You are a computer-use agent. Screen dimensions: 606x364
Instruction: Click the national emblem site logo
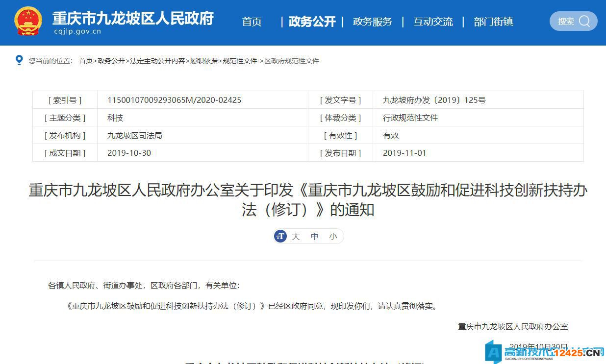click(x=27, y=20)
